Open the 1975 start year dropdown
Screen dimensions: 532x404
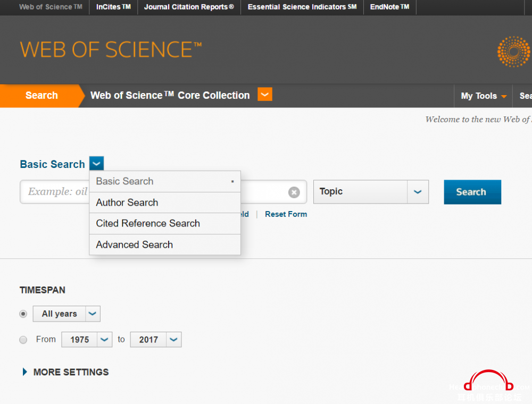click(x=87, y=340)
